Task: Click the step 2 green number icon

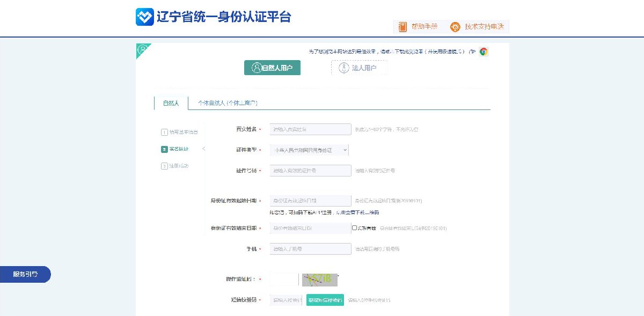Action: pyautogui.click(x=164, y=149)
